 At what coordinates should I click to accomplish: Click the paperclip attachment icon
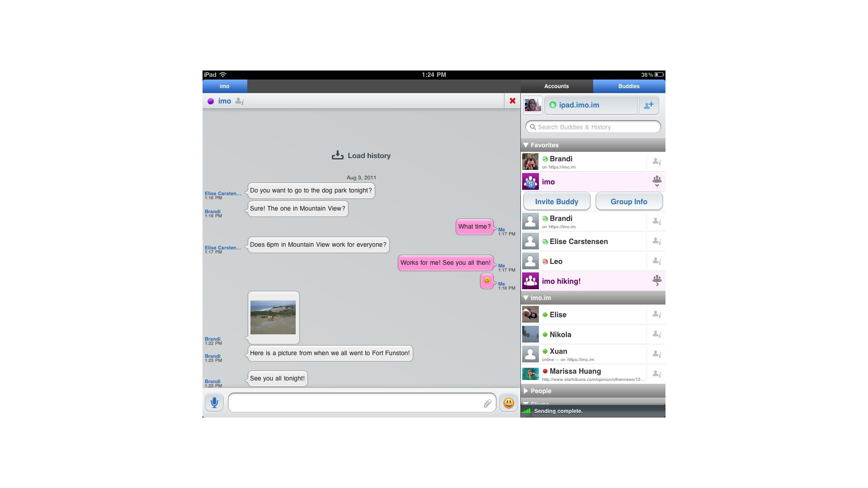[487, 404]
